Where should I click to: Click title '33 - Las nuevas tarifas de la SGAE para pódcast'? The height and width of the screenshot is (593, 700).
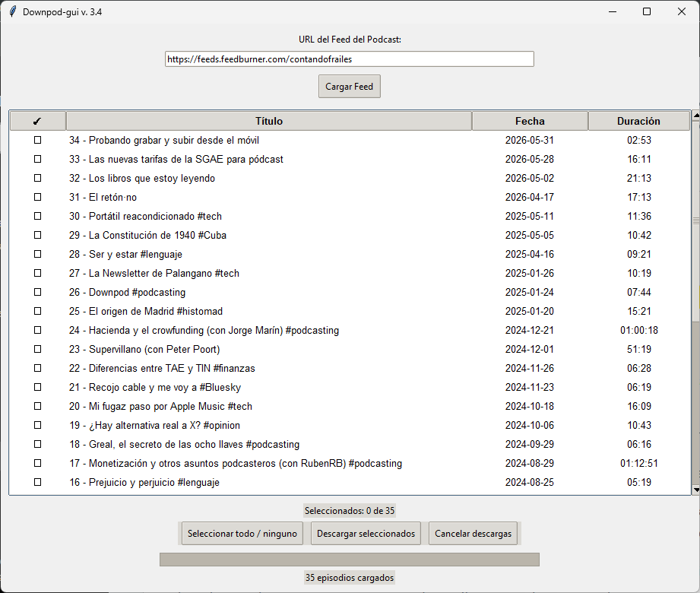(x=176, y=159)
